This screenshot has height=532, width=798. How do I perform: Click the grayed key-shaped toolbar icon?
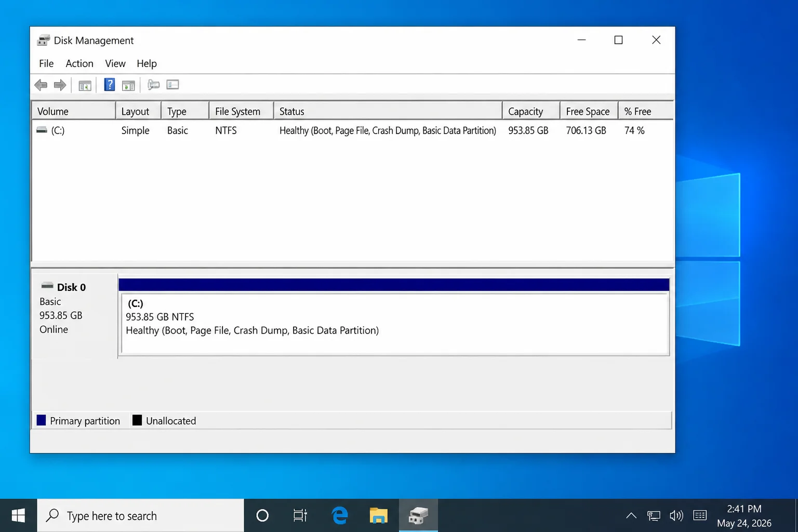153,85
